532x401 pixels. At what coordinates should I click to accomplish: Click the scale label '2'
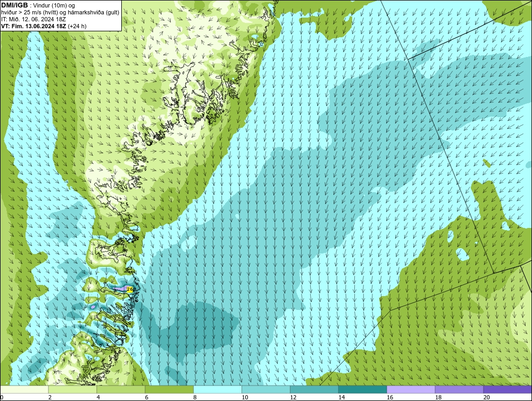50,397
